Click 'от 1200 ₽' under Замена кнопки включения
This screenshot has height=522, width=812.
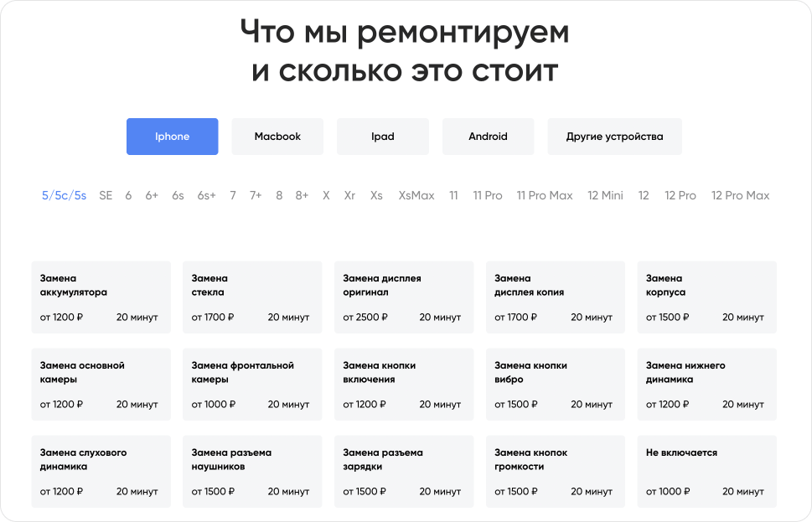tap(365, 404)
